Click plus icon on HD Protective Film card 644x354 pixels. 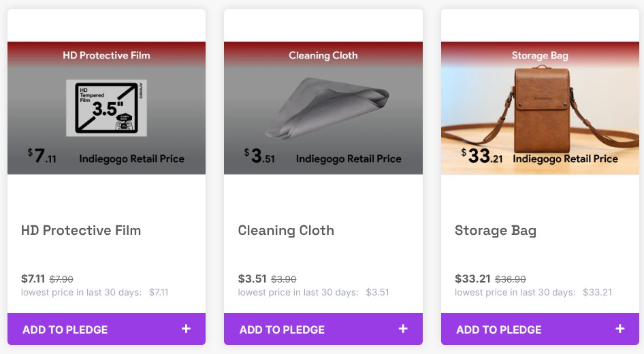pyautogui.click(x=186, y=329)
